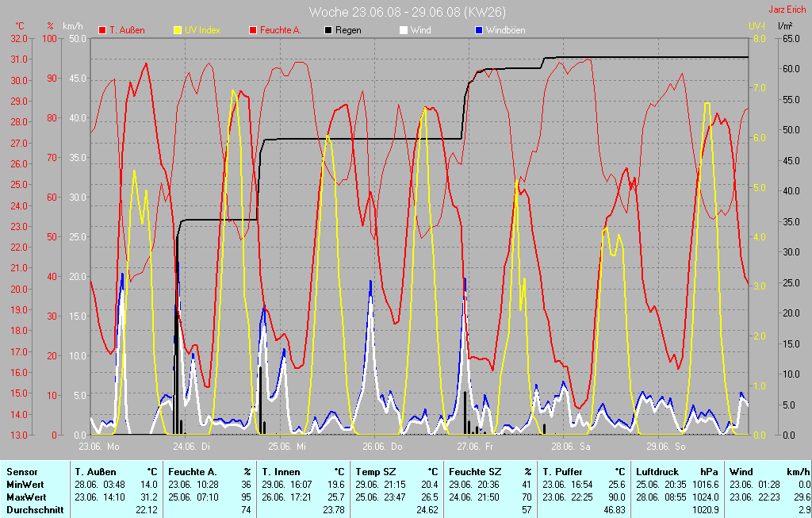The height and width of the screenshot is (518, 812).
Task: Click the black Regen legend square
Action: [x=329, y=30]
